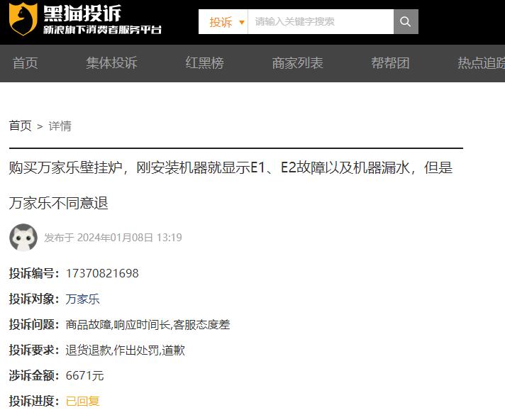Screen dimensions: 505x420
Task: Open the 集体投诉 navigation tab
Action: (x=111, y=63)
